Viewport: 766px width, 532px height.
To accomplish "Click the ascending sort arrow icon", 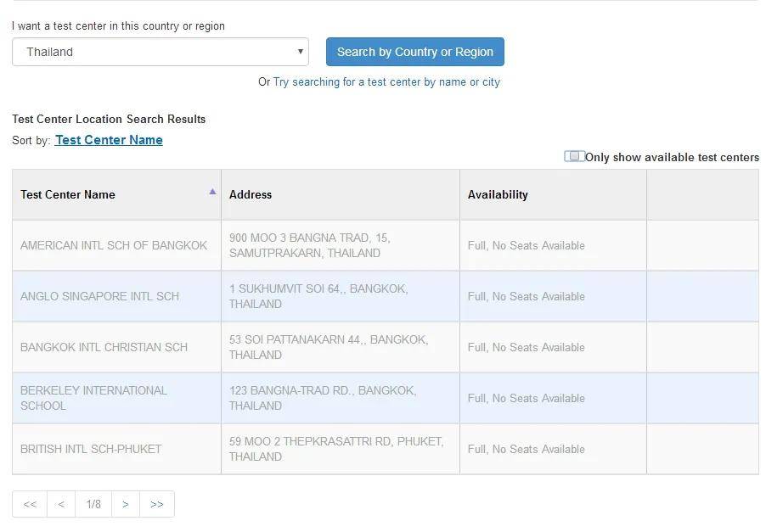I will pyautogui.click(x=212, y=191).
